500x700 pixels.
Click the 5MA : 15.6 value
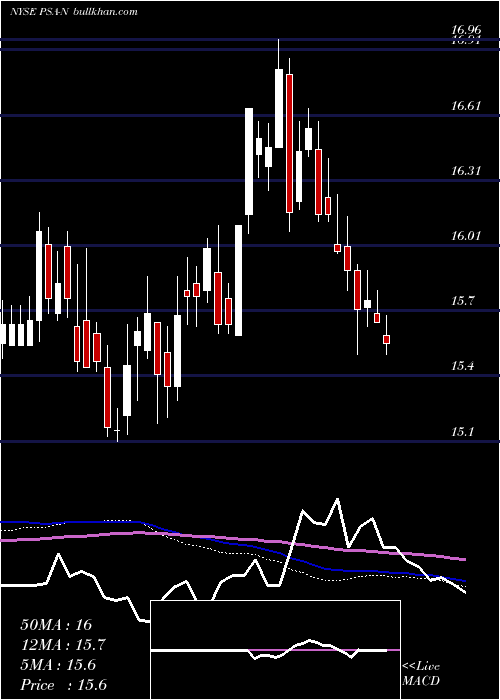pos(58,665)
